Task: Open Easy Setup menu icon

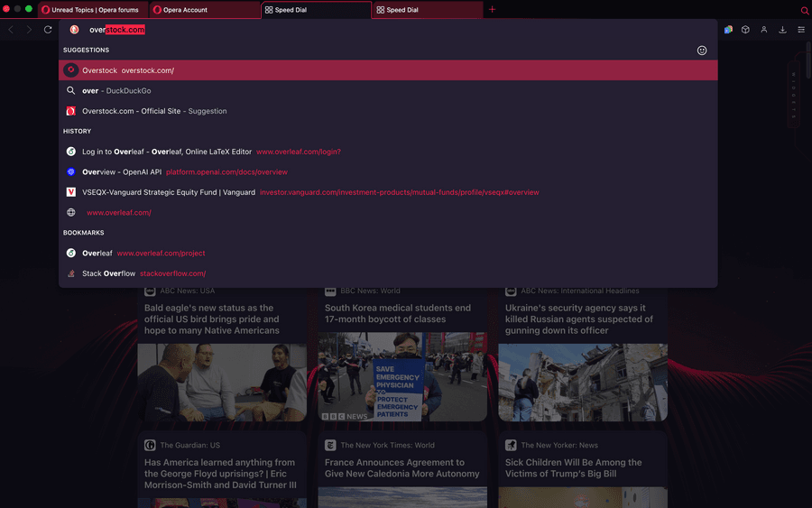Action: pyautogui.click(x=801, y=30)
